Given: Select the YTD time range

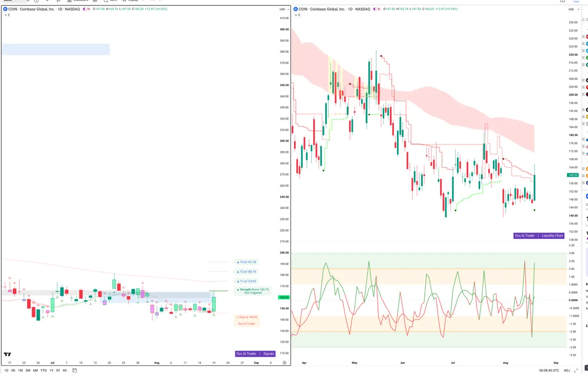Looking at the screenshot, I should [x=43, y=371].
